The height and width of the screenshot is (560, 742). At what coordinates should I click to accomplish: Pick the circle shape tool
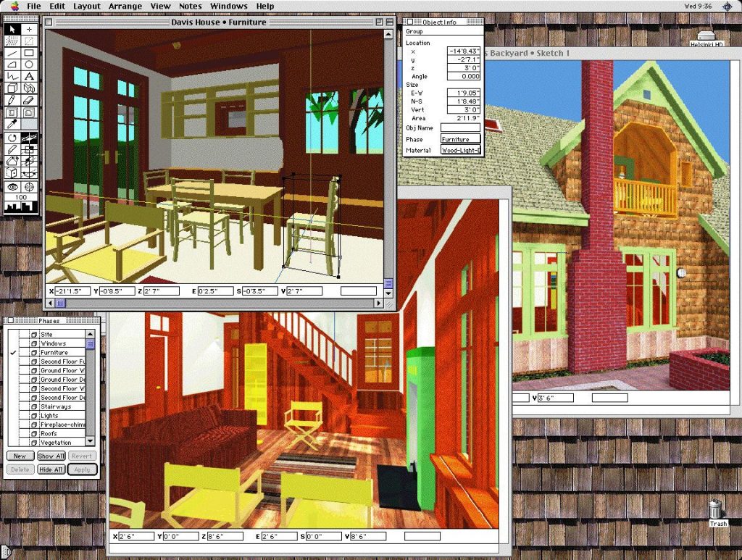pyautogui.click(x=29, y=64)
